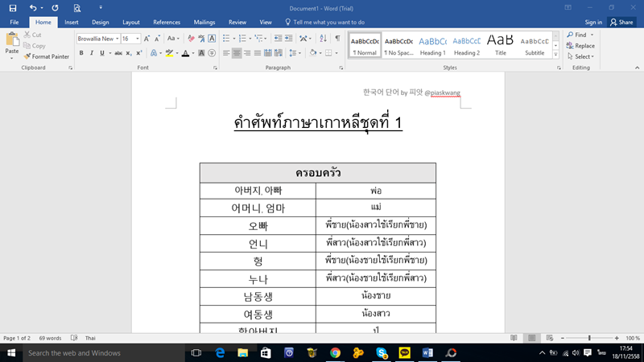The image size is (644, 362).
Task: Start a numbered list
Action: coord(242,39)
